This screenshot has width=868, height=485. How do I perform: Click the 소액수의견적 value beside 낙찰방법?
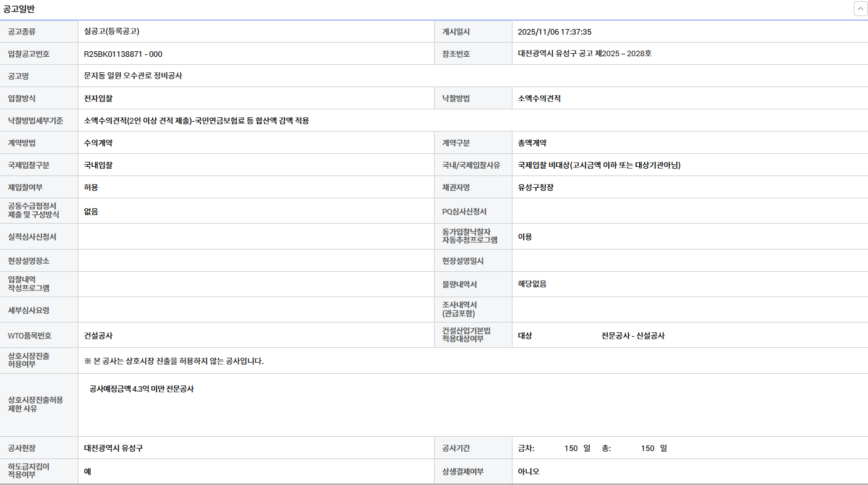[x=539, y=98]
